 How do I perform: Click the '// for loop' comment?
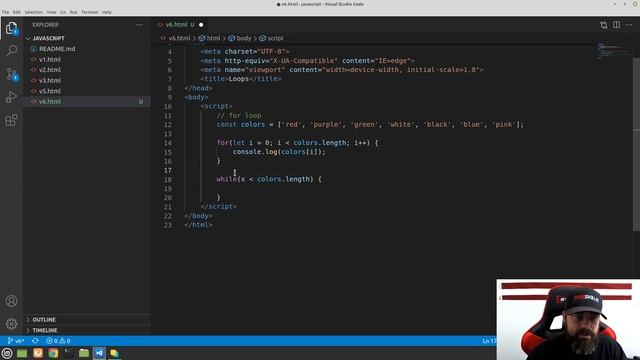click(239, 116)
